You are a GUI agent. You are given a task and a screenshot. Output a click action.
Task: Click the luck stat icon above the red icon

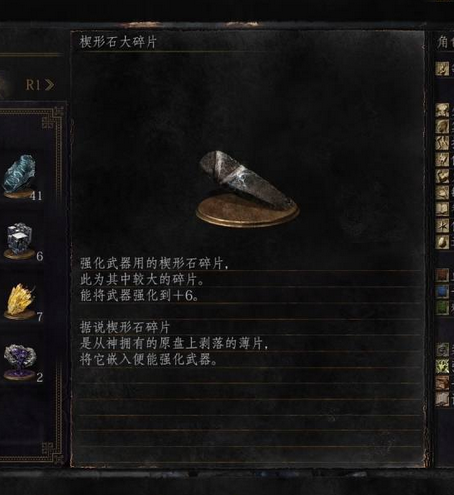442,242
